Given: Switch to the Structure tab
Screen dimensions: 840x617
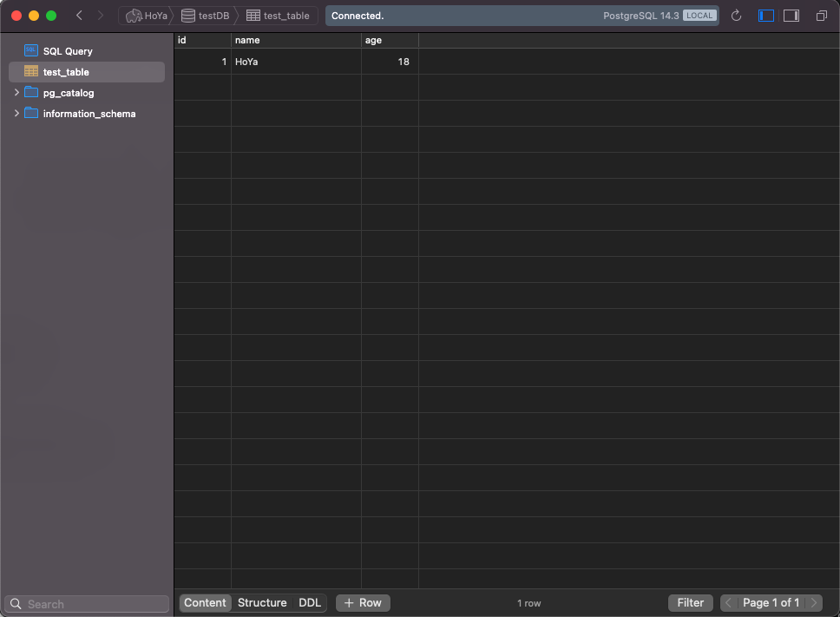Looking at the screenshot, I should [x=262, y=602].
